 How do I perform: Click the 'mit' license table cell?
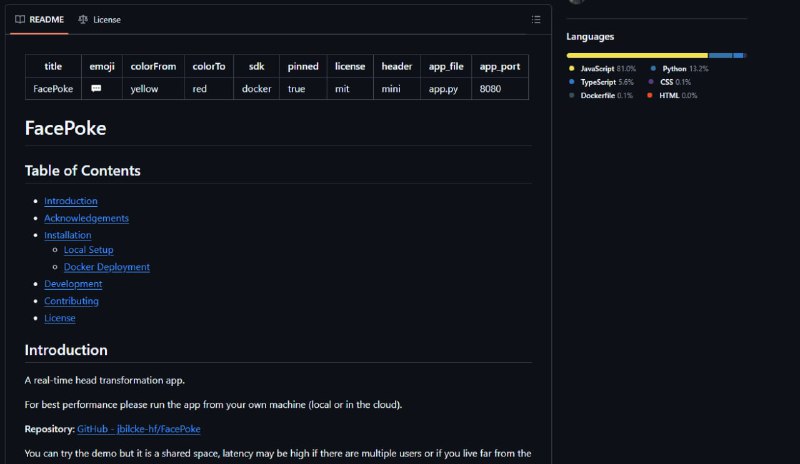[350, 88]
